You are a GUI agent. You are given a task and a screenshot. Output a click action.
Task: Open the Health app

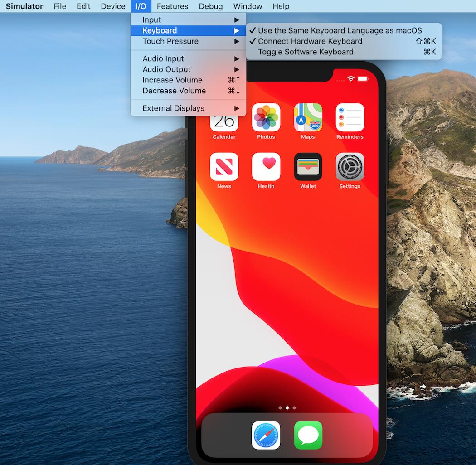266,167
